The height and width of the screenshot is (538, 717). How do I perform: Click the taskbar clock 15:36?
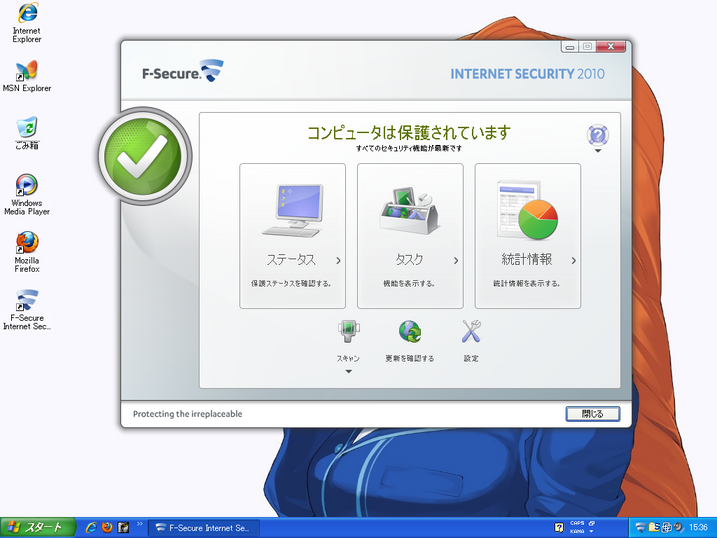coord(698,527)
